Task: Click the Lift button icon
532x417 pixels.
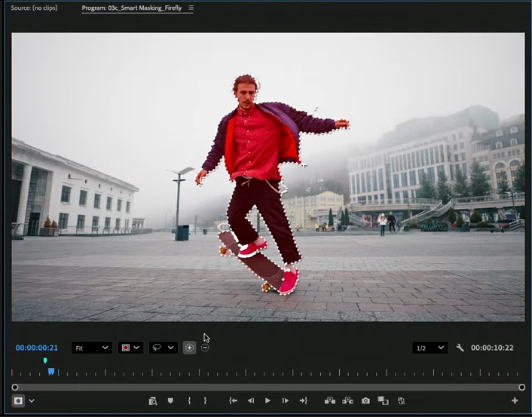Action: point(330,401)
